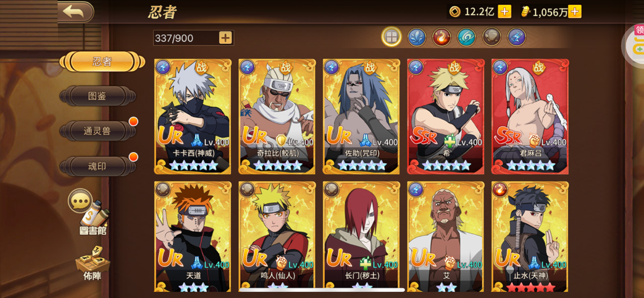Filter ninjas by water element icon
This screenshot has width=644, height=298.
pos(416,37)
